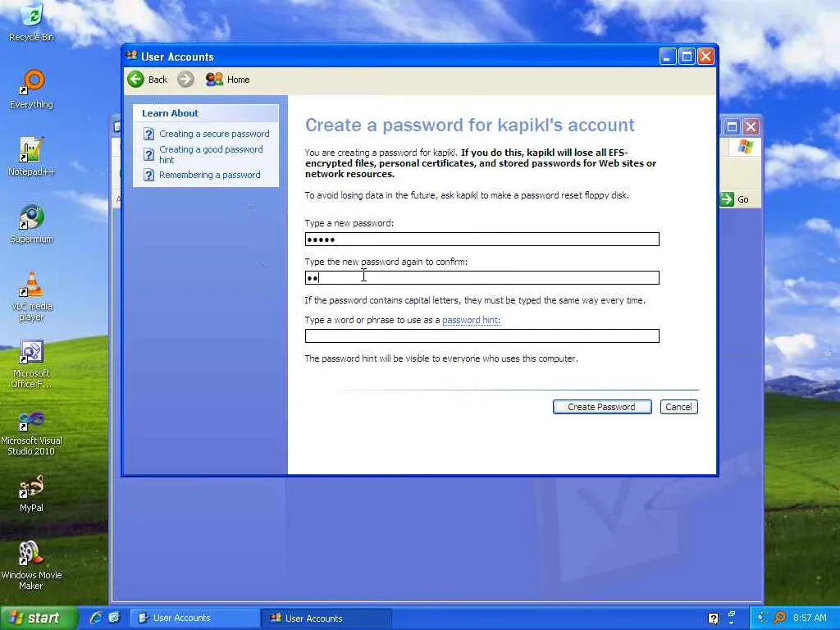The height and width of the screenshot is (630, 840).
Task: Select MyPal desktop shortcut
Action: click(32, 493)
